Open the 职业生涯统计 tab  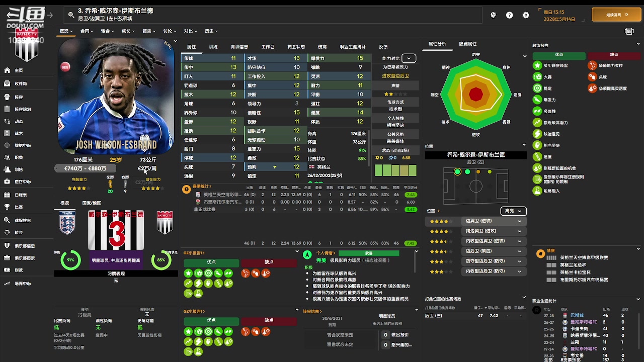pyautogui.click(x=353, y=47)
